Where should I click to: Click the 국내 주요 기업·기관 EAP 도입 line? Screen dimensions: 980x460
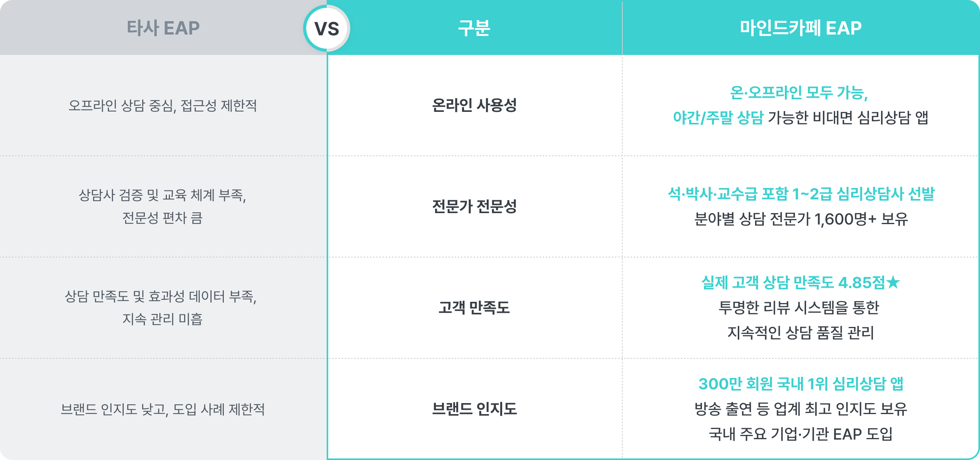(x=801, y=434)
